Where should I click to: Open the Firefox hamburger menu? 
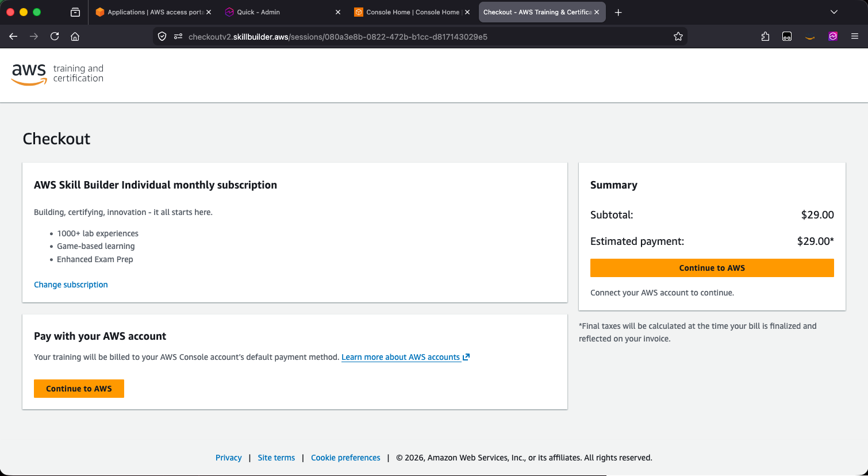tap(855, 36)
